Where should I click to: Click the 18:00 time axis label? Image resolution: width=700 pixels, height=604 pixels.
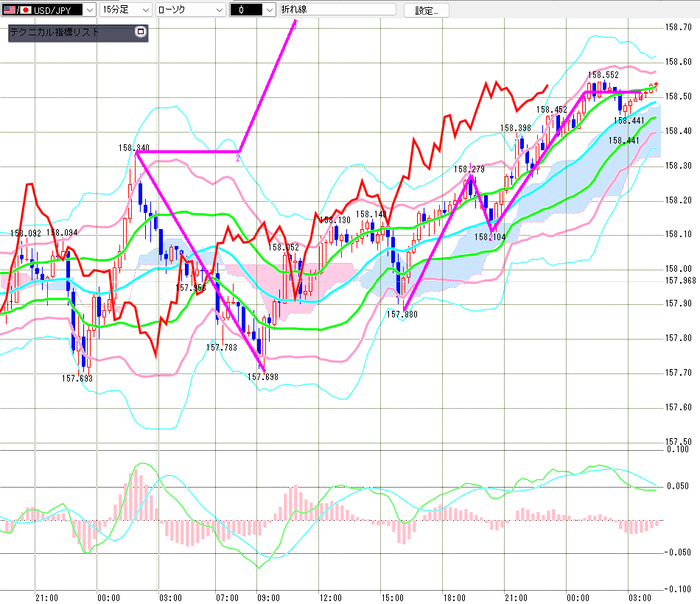(x=454, y=598)
